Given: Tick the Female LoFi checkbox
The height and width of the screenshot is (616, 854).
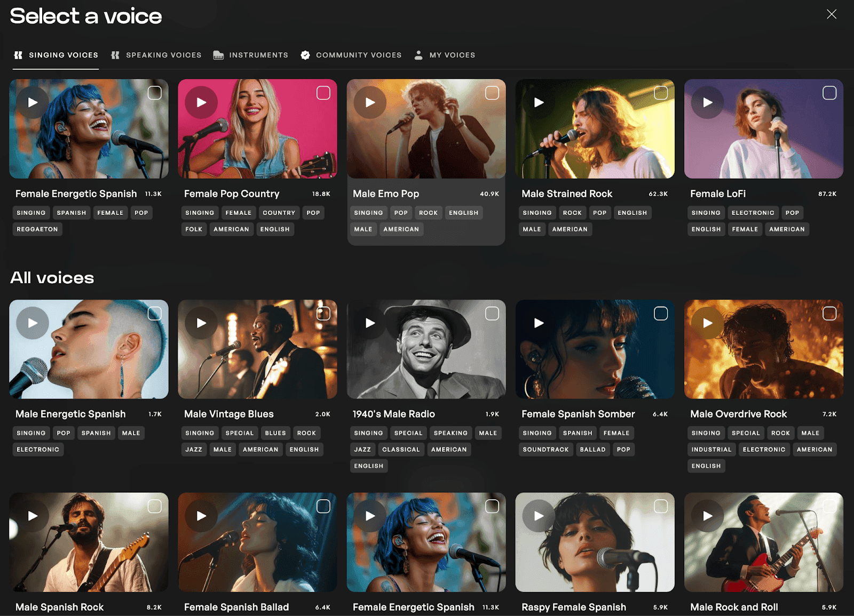Looking at the screenshot, I should 829,93.
